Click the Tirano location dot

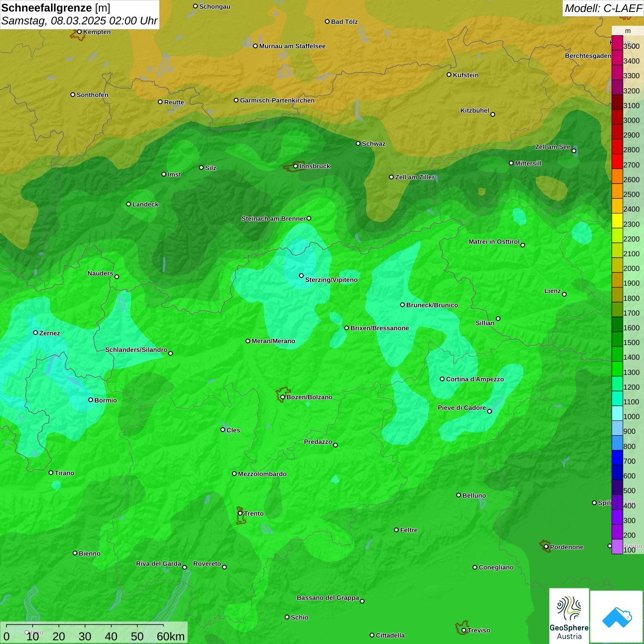51,472
